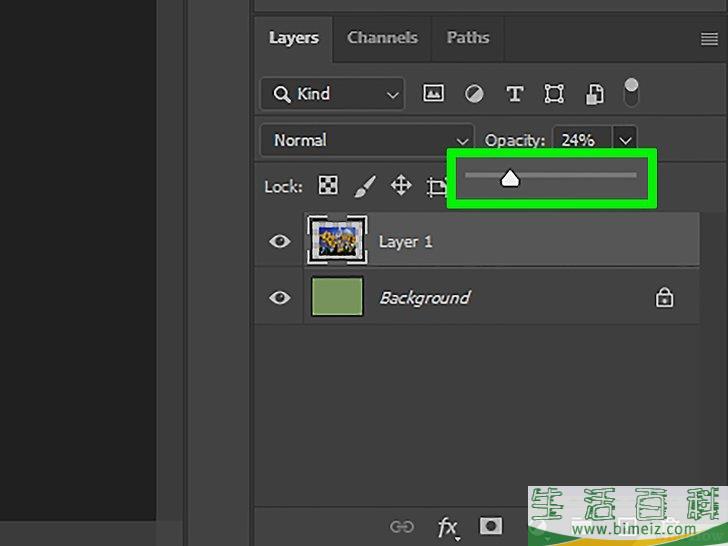Switch to the Layers tab
The image size is (728, 546).
tap(293, 38)
